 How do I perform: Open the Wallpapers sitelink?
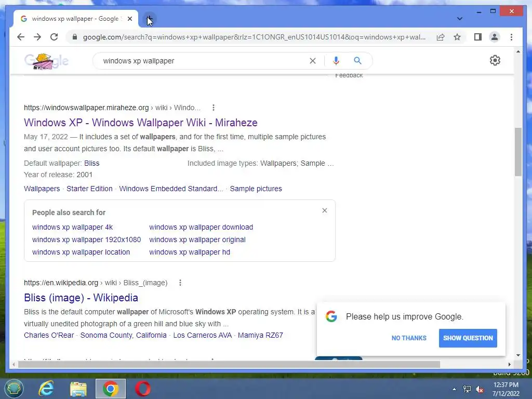tap(42, 189)
